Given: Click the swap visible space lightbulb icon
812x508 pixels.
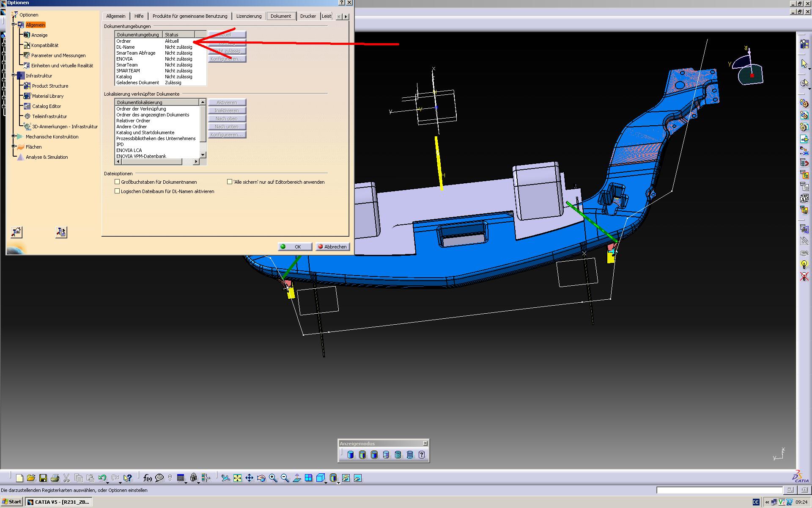Looking at the screenshot, I should [804, 265].
